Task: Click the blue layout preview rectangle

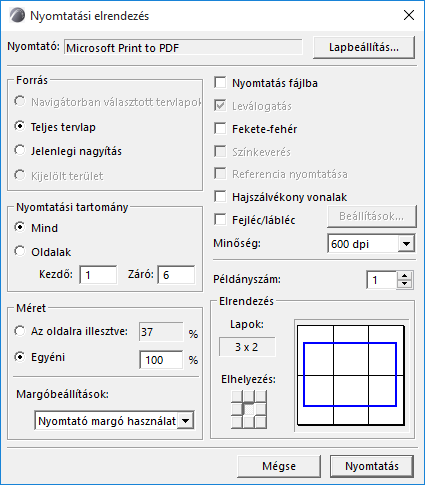Action: tap(350, 374)
